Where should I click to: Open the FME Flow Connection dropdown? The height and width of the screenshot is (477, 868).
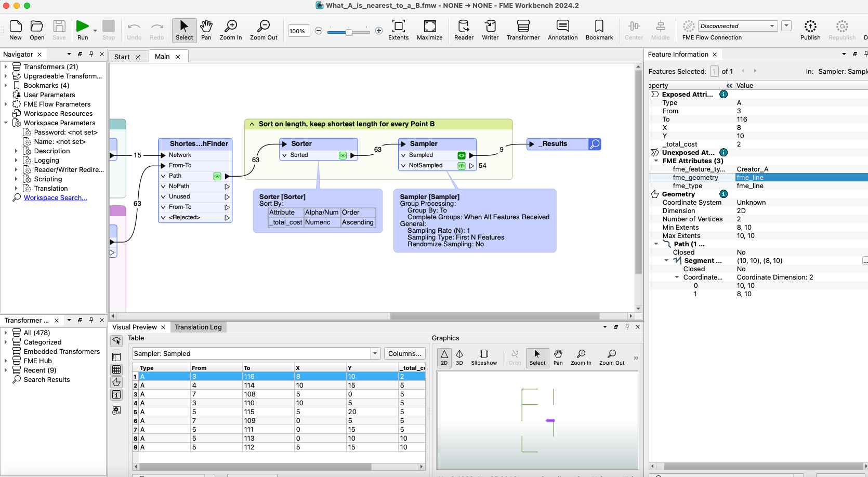click(x=737, y=26)
